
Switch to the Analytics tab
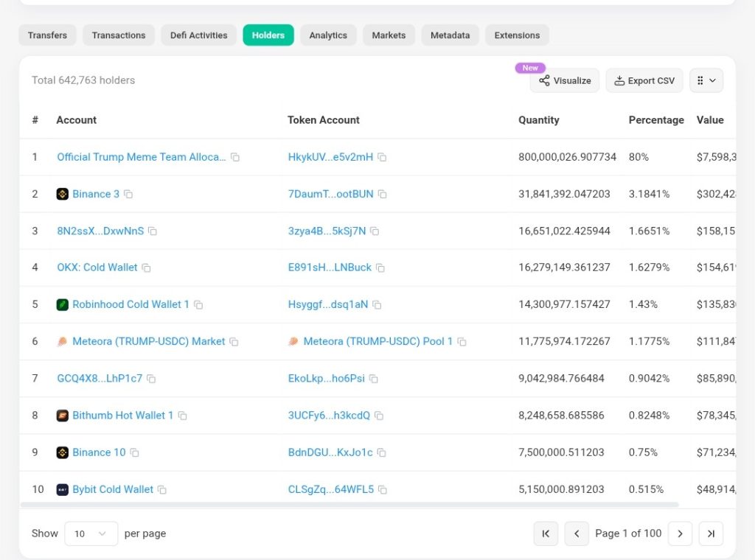point(328,35)
